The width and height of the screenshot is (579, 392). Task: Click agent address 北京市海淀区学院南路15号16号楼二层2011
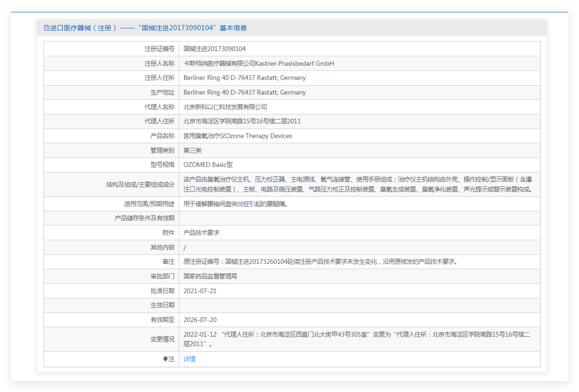242,121
